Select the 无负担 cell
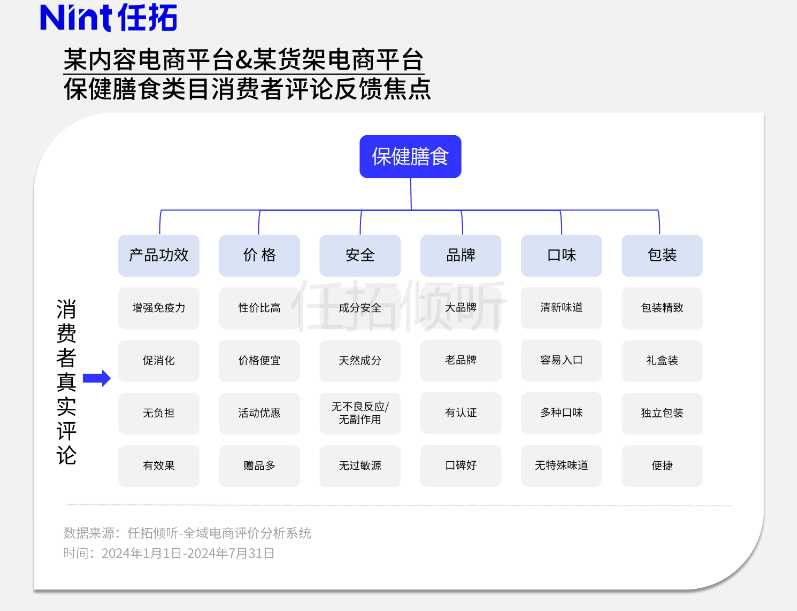Image resolution: width=797 pixels, height=611 pixels. (x=159, y=413)
